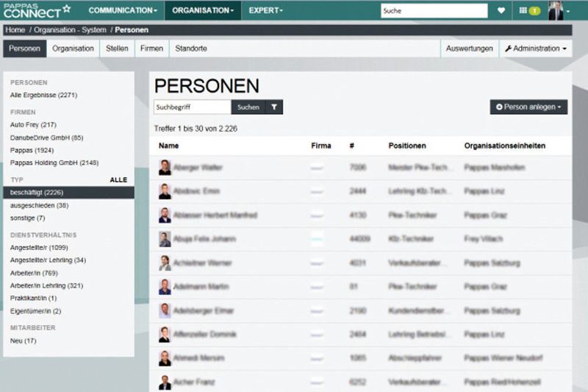Expand the Expert dropdown menu

point(265,10)
